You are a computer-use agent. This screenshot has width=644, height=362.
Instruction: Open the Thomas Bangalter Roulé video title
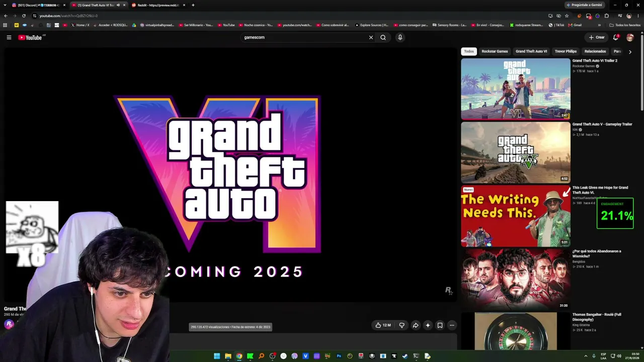597,317
